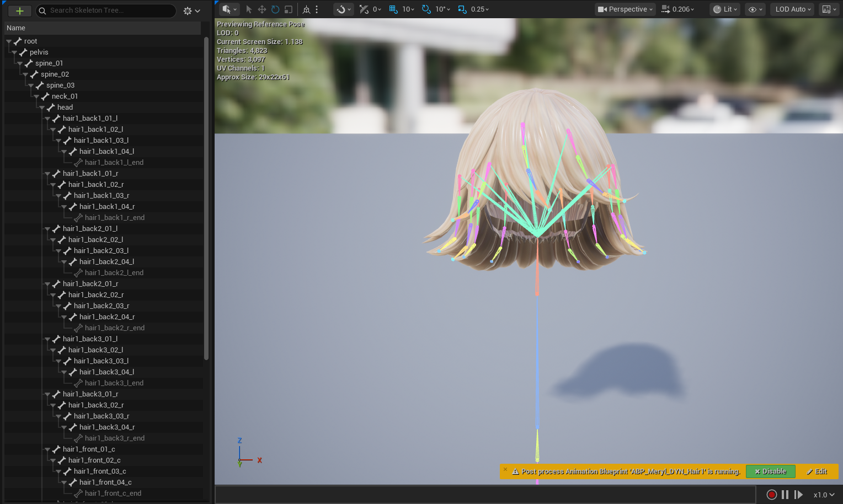Screen dimensions: 843x504
Task: Toggle scale snapping icon
Action: click(462, 9)
